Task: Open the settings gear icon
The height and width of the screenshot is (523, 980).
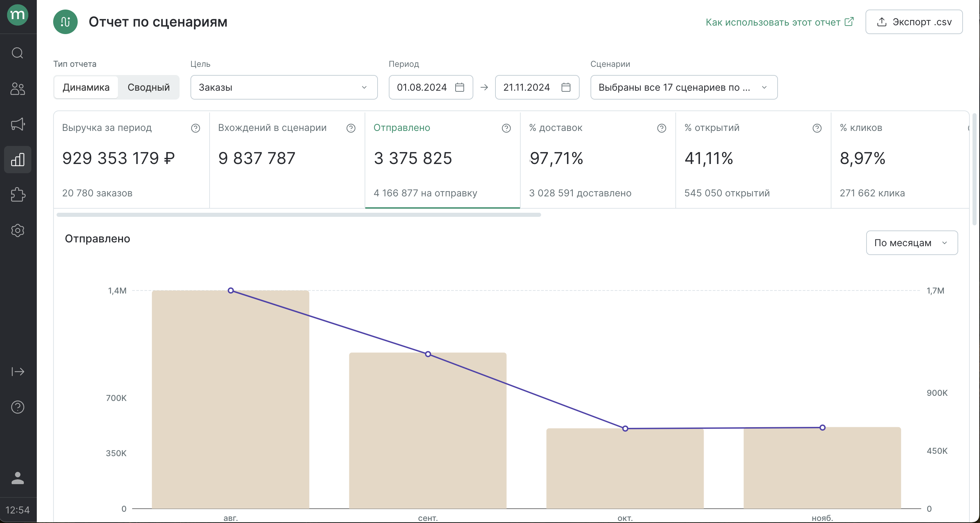Action: 17,230
